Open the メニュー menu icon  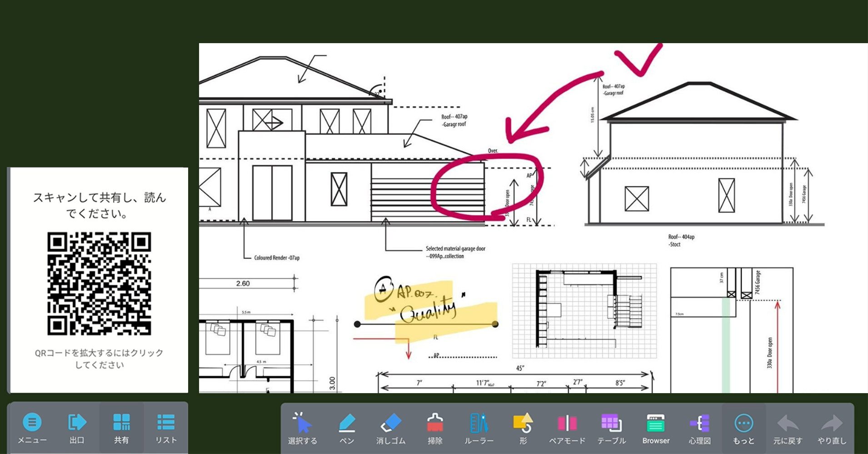pyautogui.click(x=32, y=428)
